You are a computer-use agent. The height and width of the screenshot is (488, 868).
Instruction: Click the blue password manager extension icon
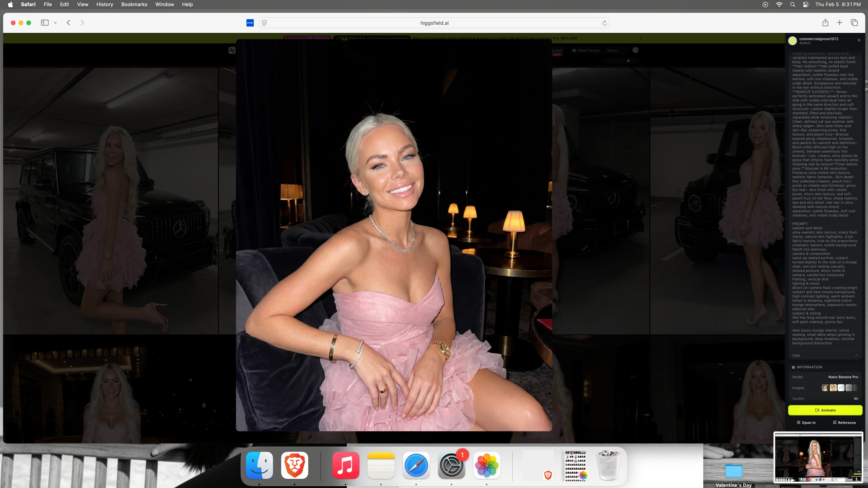point(250,23)
